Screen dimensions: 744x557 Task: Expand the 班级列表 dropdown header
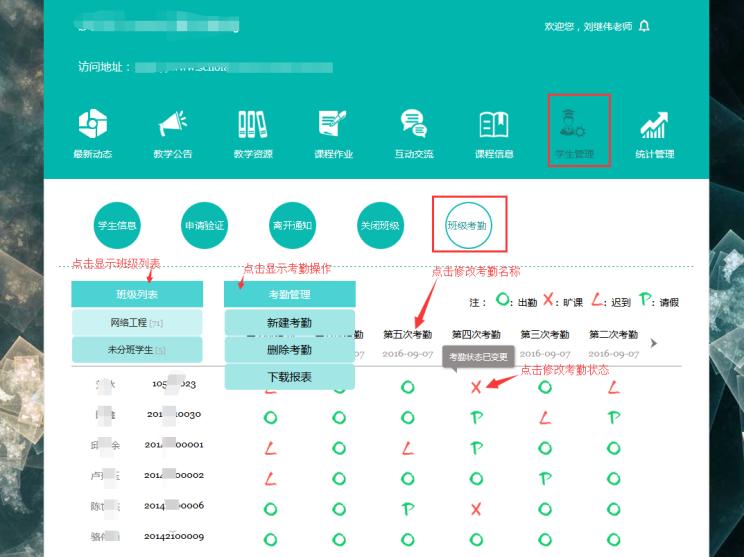click(137, 294)
